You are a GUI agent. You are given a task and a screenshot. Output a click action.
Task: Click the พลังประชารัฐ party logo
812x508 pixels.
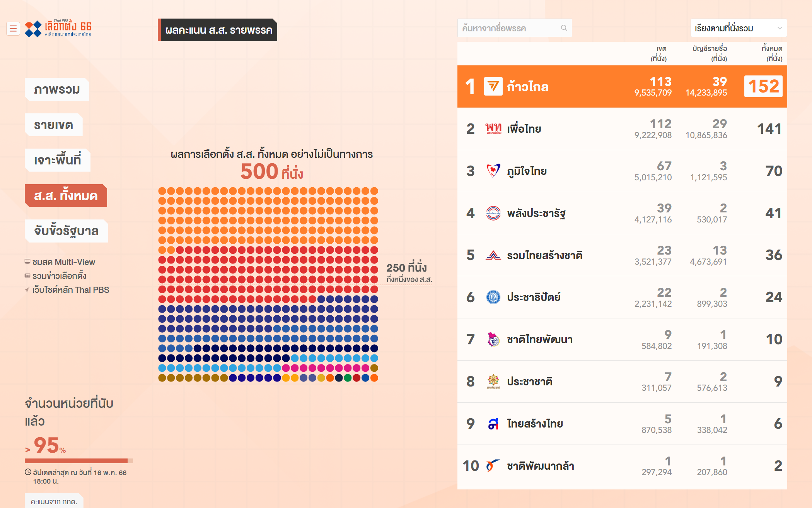click(x=493, y=213)
